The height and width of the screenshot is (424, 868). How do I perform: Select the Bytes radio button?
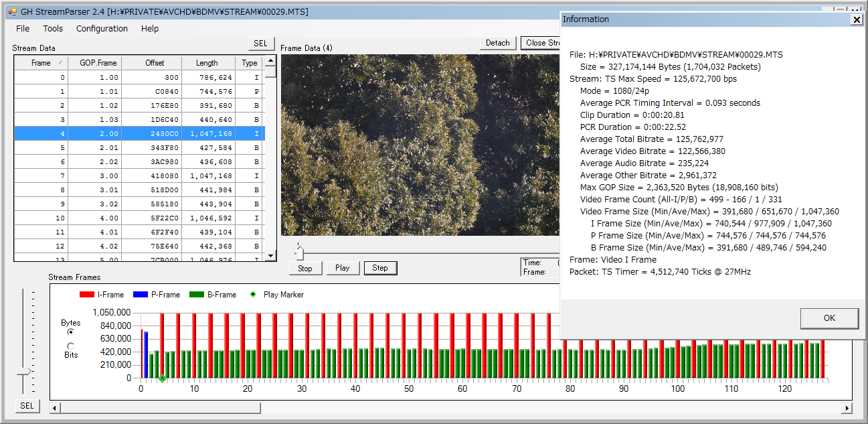click(71, 332)
